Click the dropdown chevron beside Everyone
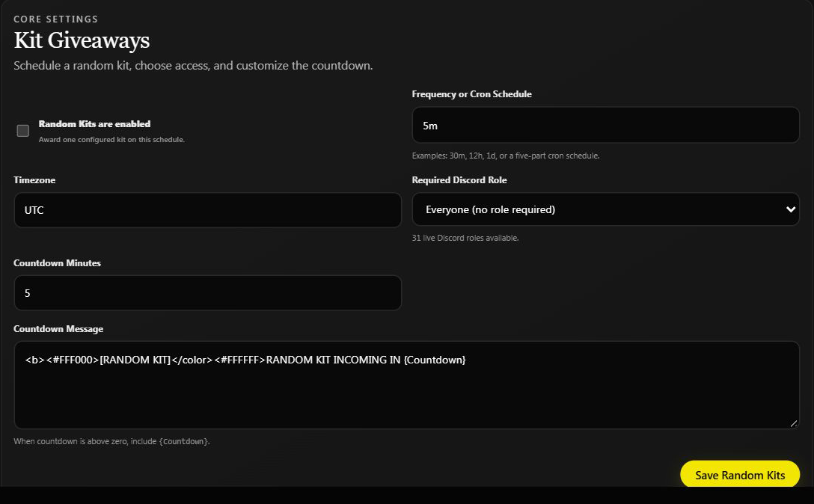 coord(790,209)
